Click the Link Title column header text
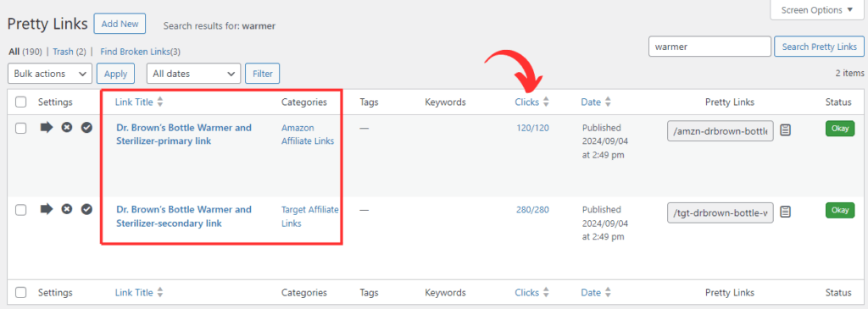The image size is (868, 309). tap(134, 102)
